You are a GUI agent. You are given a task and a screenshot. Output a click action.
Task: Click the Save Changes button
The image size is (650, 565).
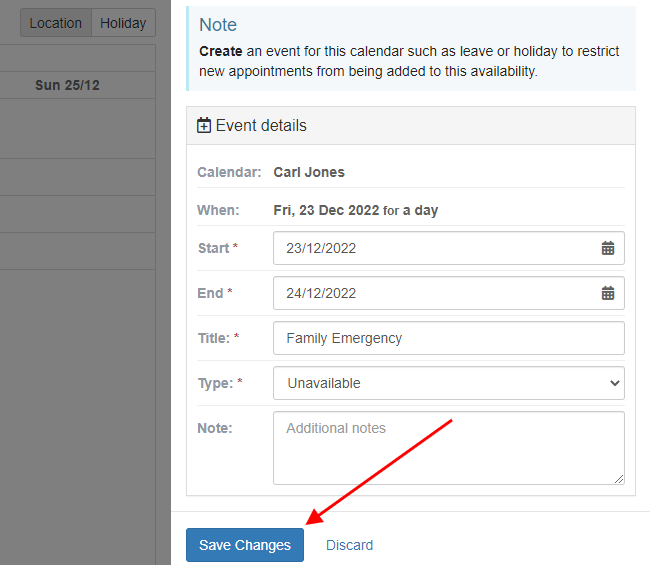(245, 545)
